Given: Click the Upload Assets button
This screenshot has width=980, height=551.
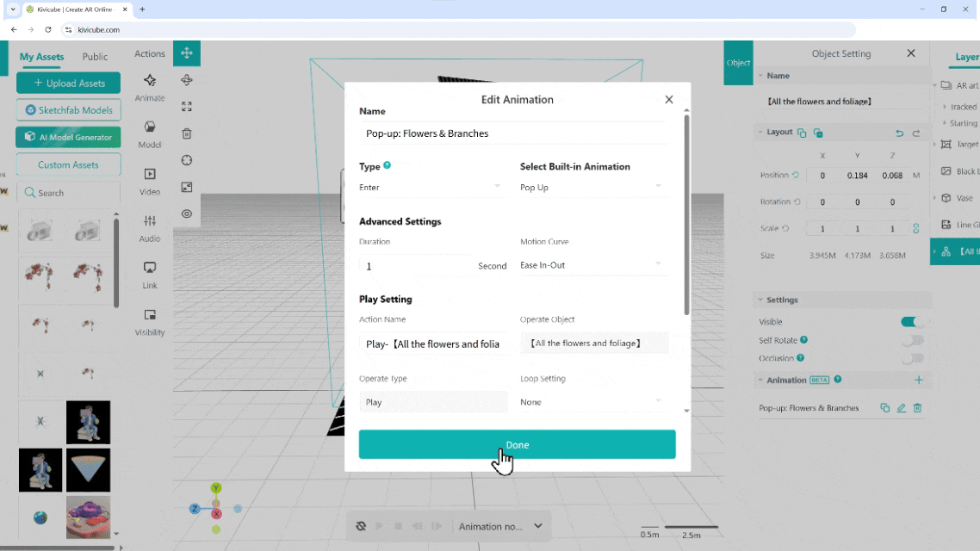Looking at the screenshot, I should click(x=68, y=84).
